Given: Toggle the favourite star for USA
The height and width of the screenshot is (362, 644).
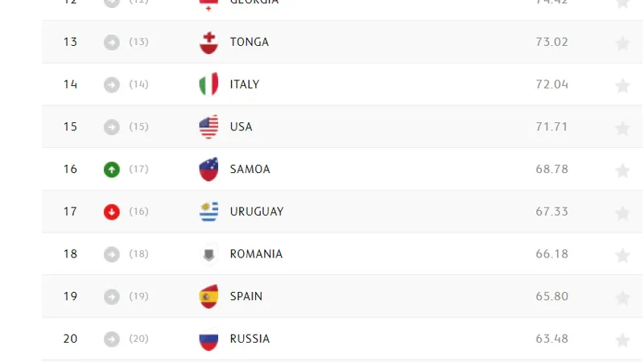Looking at the screenshot, I should pyautogui.click(x=622, y=128).
